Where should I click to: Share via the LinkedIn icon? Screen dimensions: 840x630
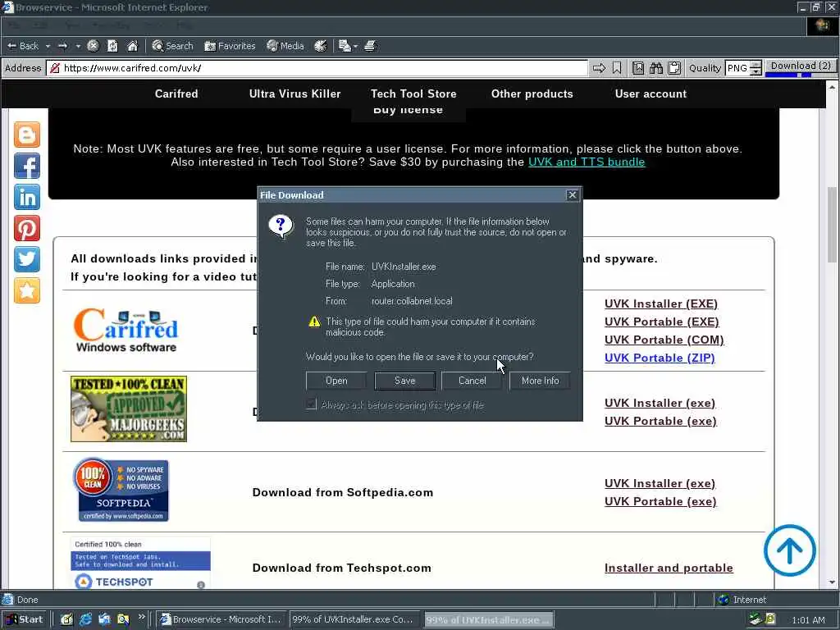pyautogui.click(x=27, y=197)
